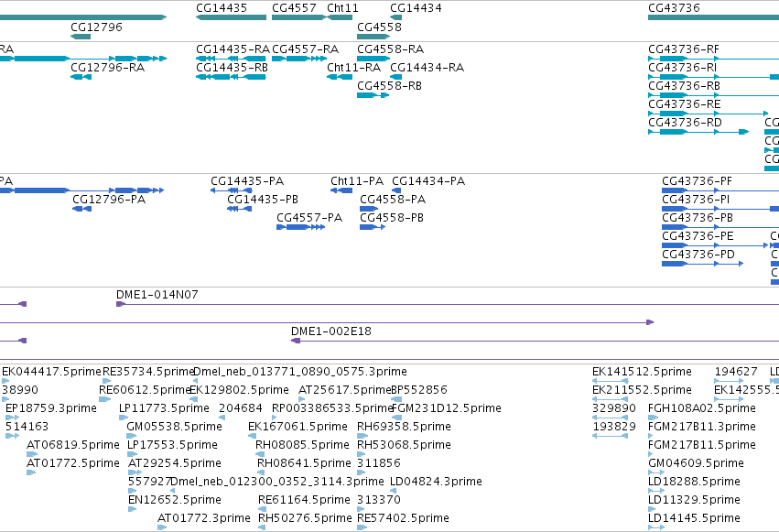Select the Cht11-PA protein label
This screenshot has height=532, width=779.
[357, 181]
